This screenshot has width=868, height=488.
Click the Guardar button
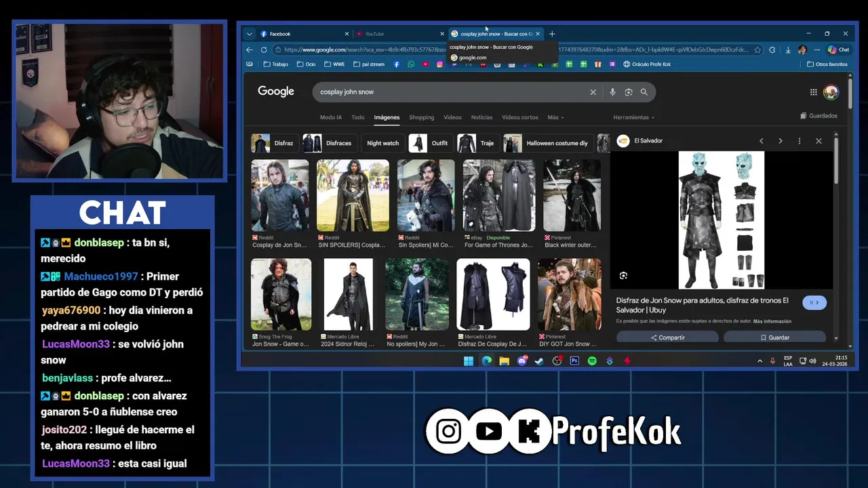774,338
